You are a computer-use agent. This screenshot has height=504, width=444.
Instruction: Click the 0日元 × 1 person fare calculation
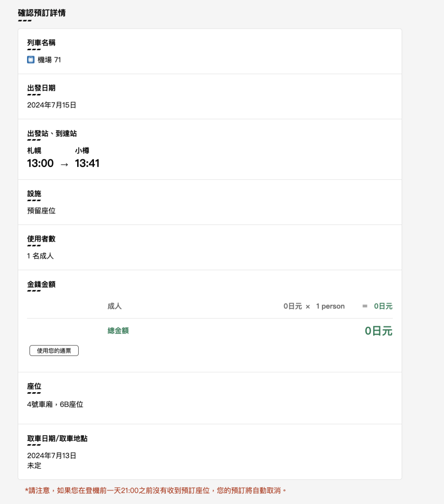[x=314, y=306]
